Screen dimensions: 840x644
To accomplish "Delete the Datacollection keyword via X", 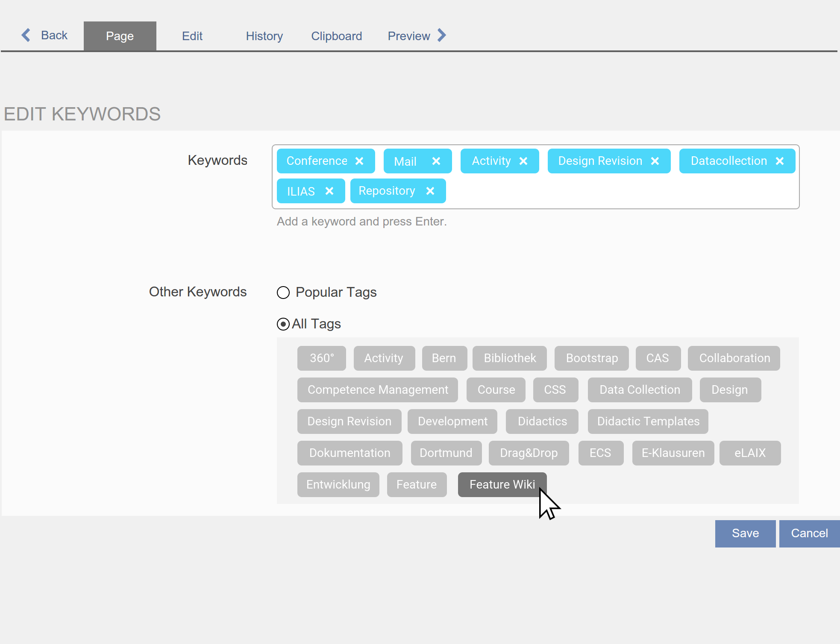I will (x=780, y=161).
